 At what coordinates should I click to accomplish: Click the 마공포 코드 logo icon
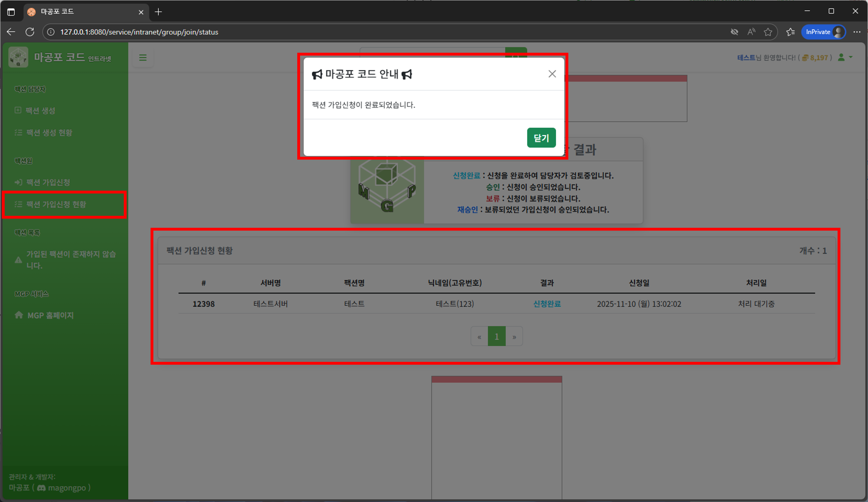(x=18, y=57)
